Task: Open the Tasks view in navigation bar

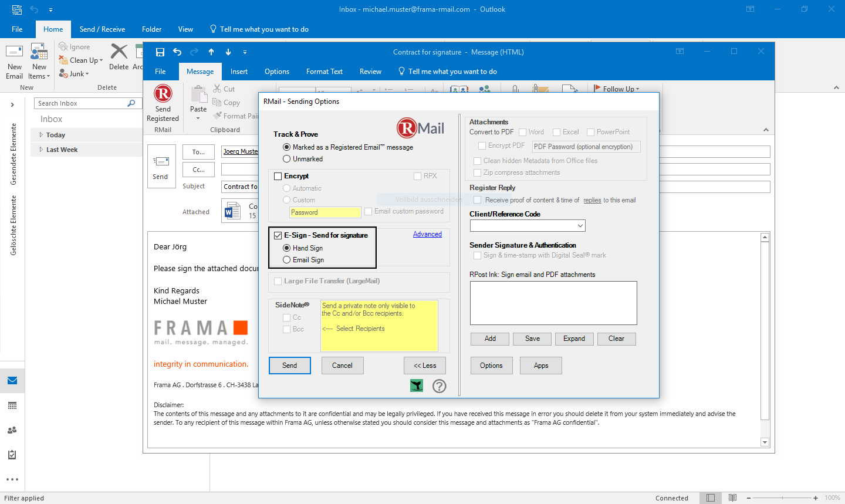Action: (x=12, y=455)
